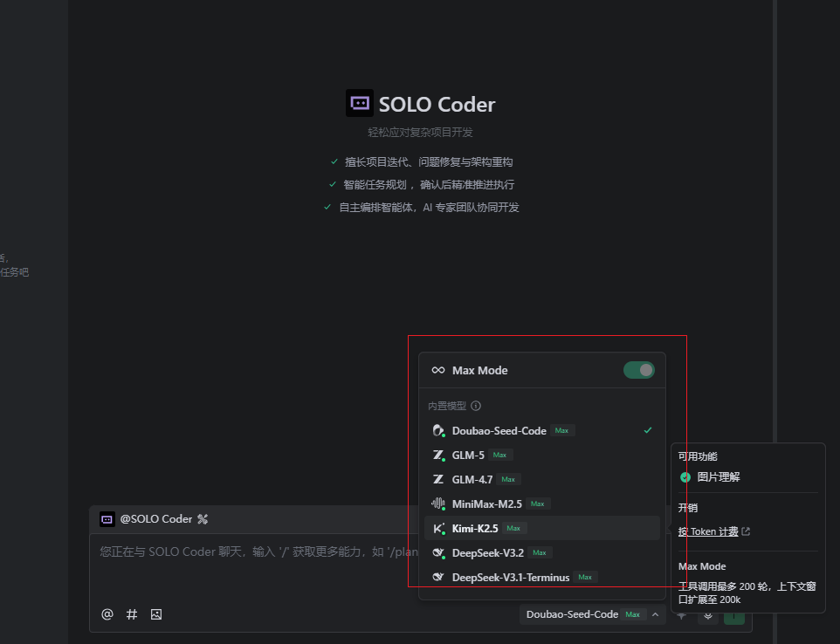Open the Doubao-Seed-Code model selector dropdown

593,614
